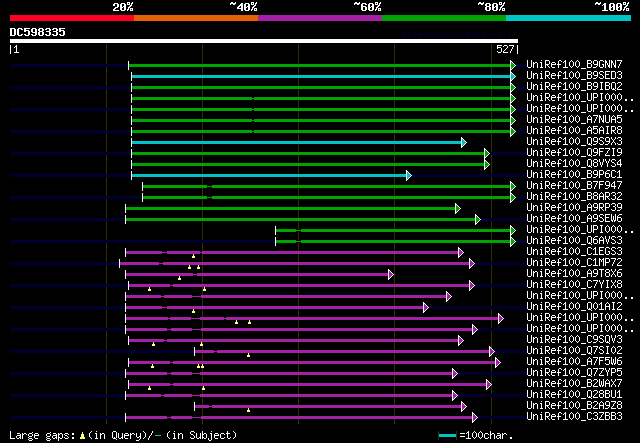640x443 pixels.
Task: Open the UniRef100_C1MP72 label
Action: click(574, 263)
